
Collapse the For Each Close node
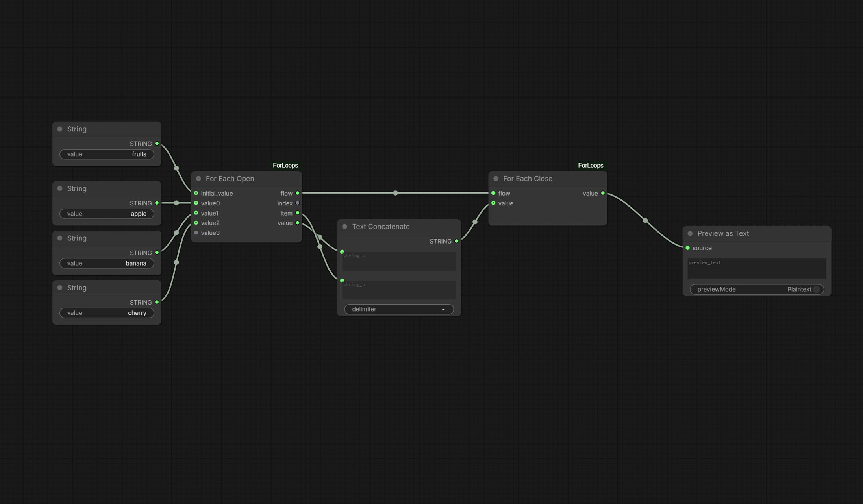point(496,179)
